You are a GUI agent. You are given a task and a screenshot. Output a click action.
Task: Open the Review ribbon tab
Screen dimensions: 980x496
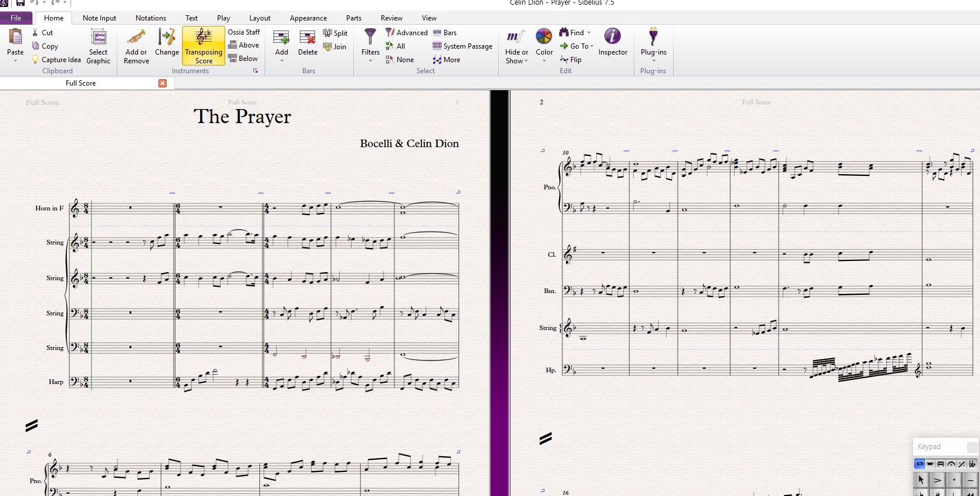391,18
